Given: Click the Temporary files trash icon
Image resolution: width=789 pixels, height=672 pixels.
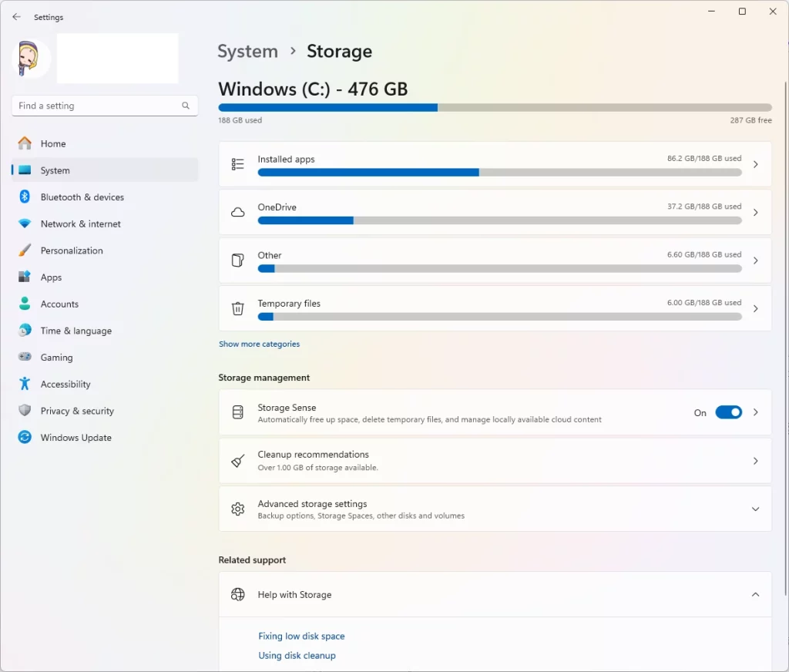Looking at the screenshot, I should [237, 308].
